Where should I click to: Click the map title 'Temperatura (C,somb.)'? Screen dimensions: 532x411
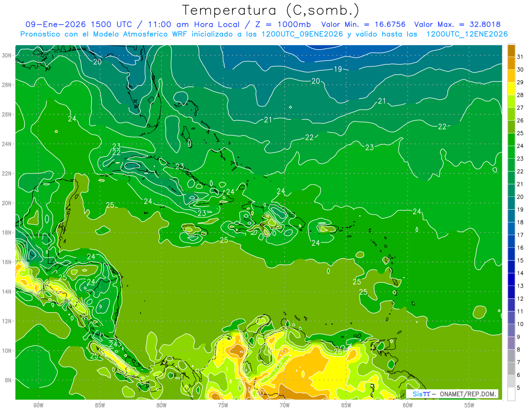(270, 10)
